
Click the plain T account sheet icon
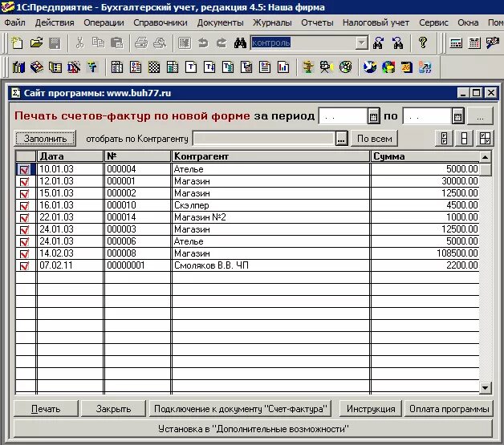pyautogui.click(x=191, y=67)
